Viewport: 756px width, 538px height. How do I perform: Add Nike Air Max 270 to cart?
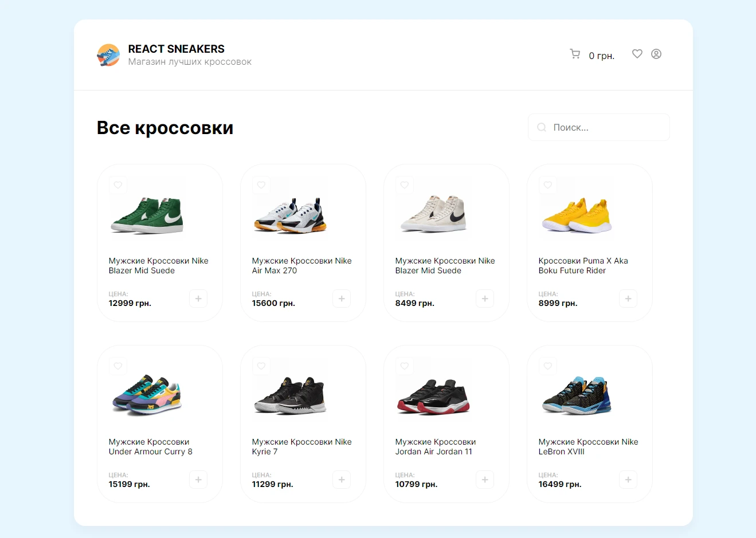point(342,299)
